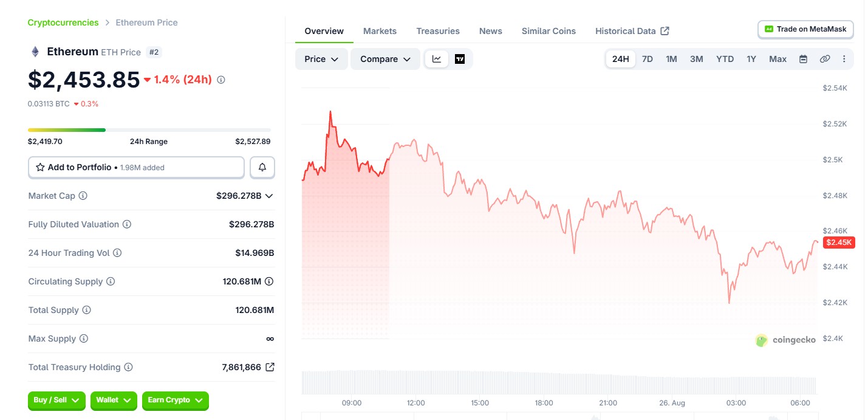This screenshot has height=420, width=868.
Task: Select 1Y chart range
Action: point(751,59)
